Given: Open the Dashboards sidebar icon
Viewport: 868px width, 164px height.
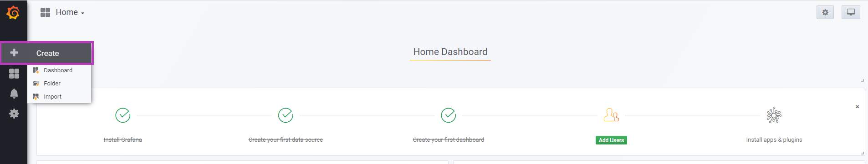Looking at the screenshot, I should pyautogui.click(x=14, y=74).
